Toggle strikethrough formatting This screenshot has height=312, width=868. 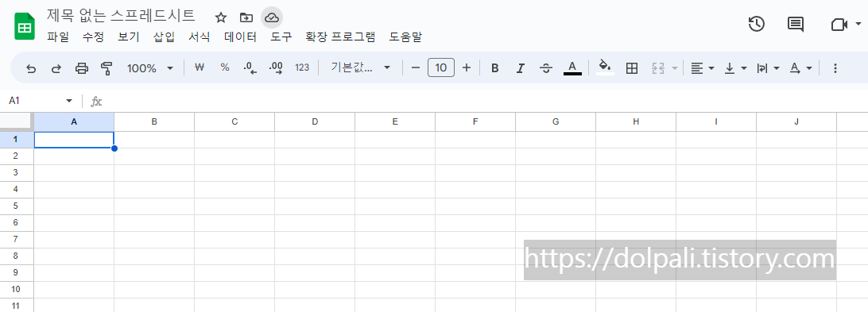pos(546,68)
